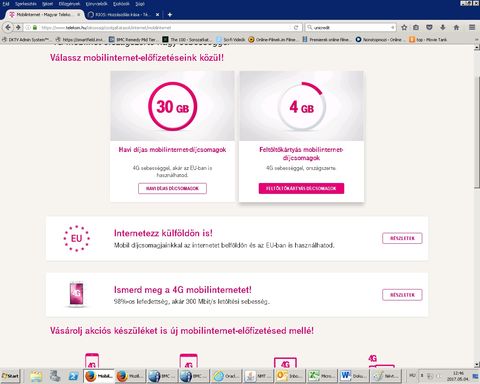Screen dimensions: 480x384
Task: Click the Havi díjas mobilinternet-díjcsomagok heading
Action: tap(172, 150)
